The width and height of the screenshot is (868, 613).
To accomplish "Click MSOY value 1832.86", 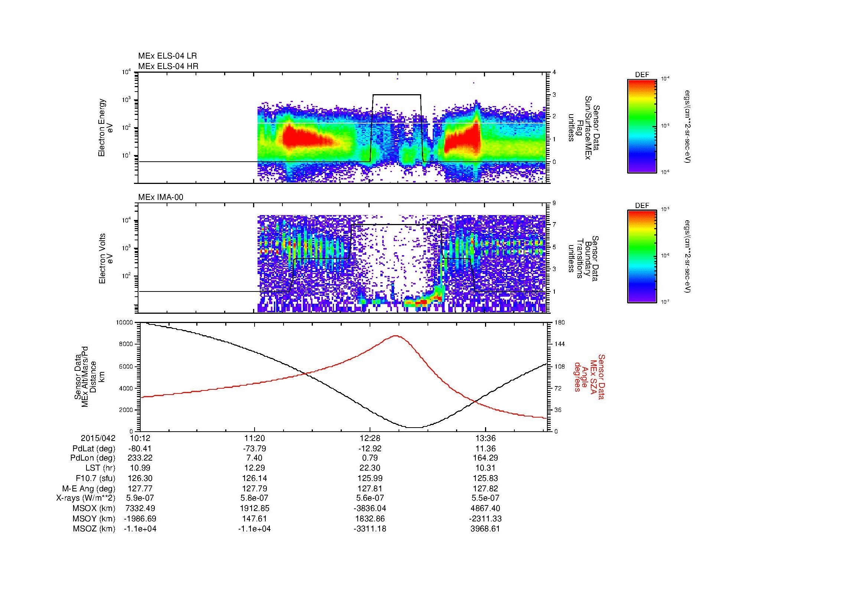I will click(x=370, y=519).
